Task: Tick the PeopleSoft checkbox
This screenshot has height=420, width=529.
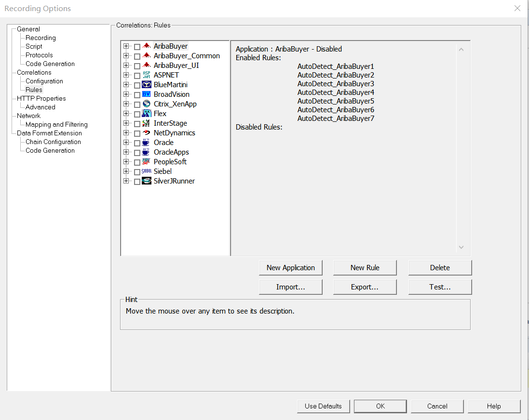Action: 137,162
